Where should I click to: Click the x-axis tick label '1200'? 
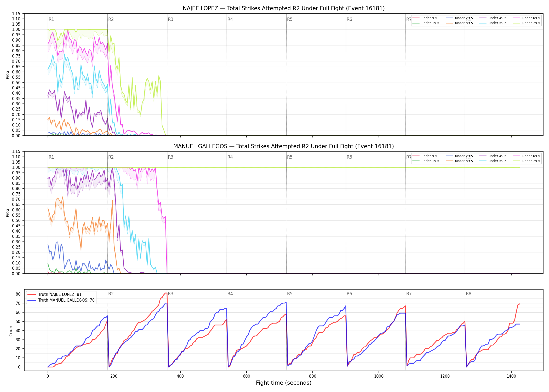point(445,376)
